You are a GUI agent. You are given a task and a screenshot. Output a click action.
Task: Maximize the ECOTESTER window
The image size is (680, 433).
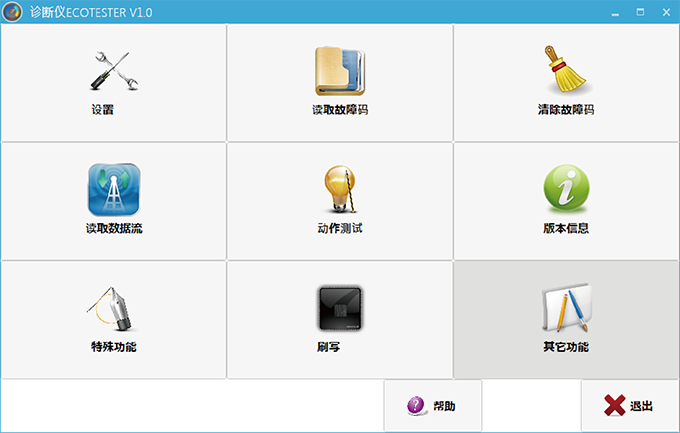point(640,12)
